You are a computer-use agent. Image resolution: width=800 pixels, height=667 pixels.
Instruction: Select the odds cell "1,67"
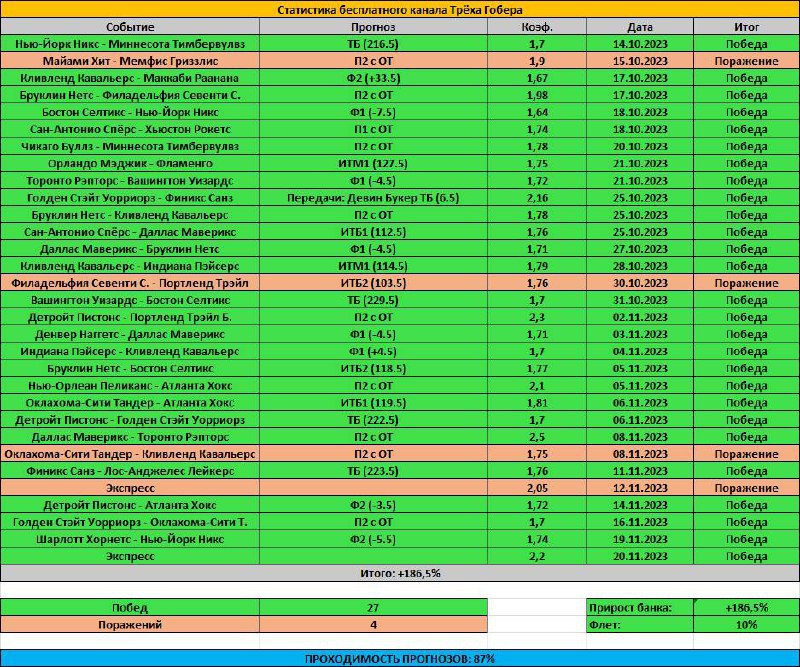(537, 78)
